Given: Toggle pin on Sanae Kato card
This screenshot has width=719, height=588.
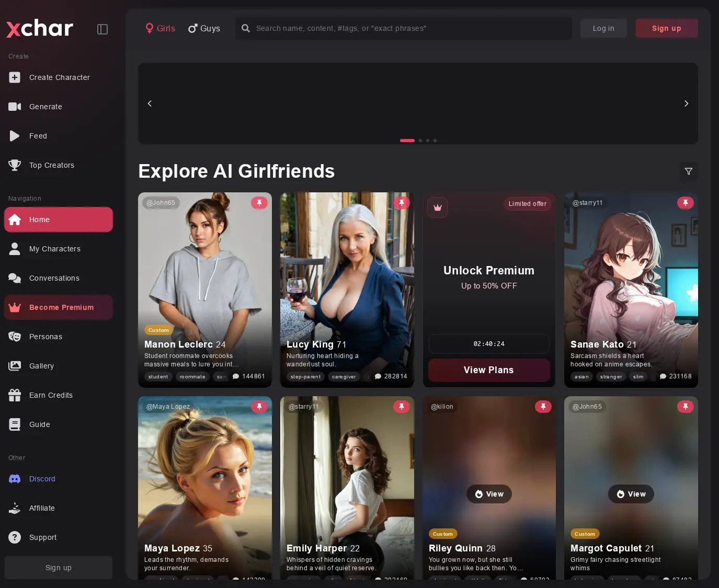Looking at the screenshot, I should [x=686, y=203].
